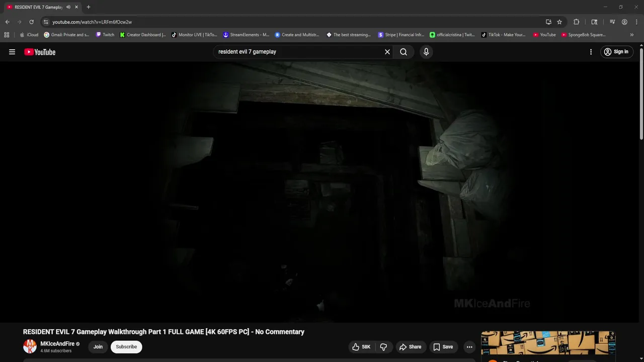Open the Creator Dashboard bookmark

(x=143, y=35)
